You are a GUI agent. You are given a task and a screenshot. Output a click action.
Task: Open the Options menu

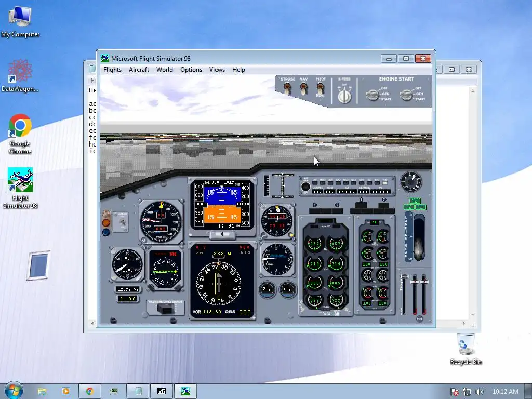(x=191, y=70)
